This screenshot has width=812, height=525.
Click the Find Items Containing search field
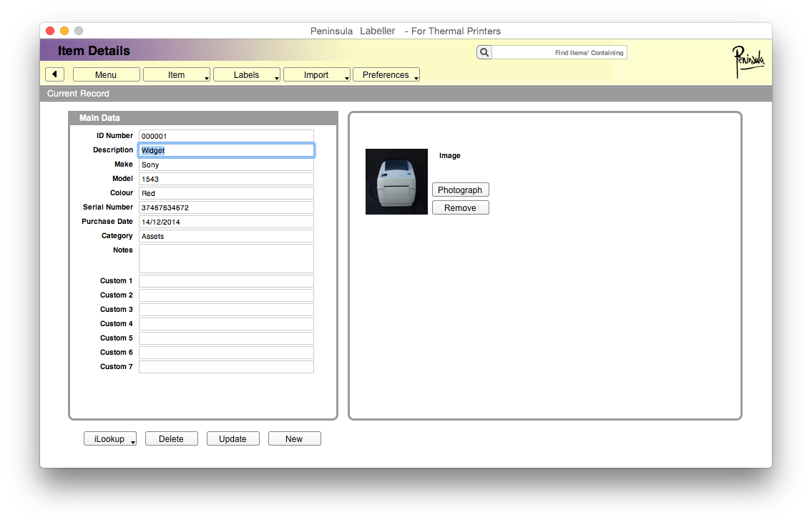coord(559,52)
